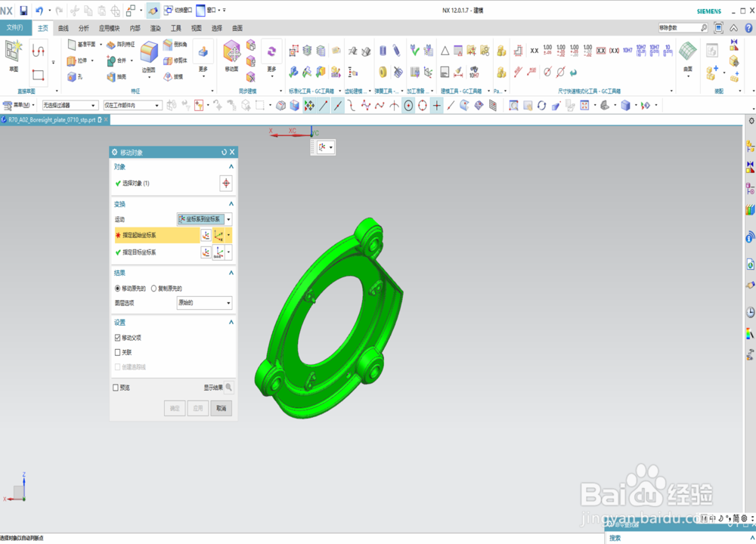Click the 拔模 (Draft) tool

pyautogui.click(x=173, y=76)
